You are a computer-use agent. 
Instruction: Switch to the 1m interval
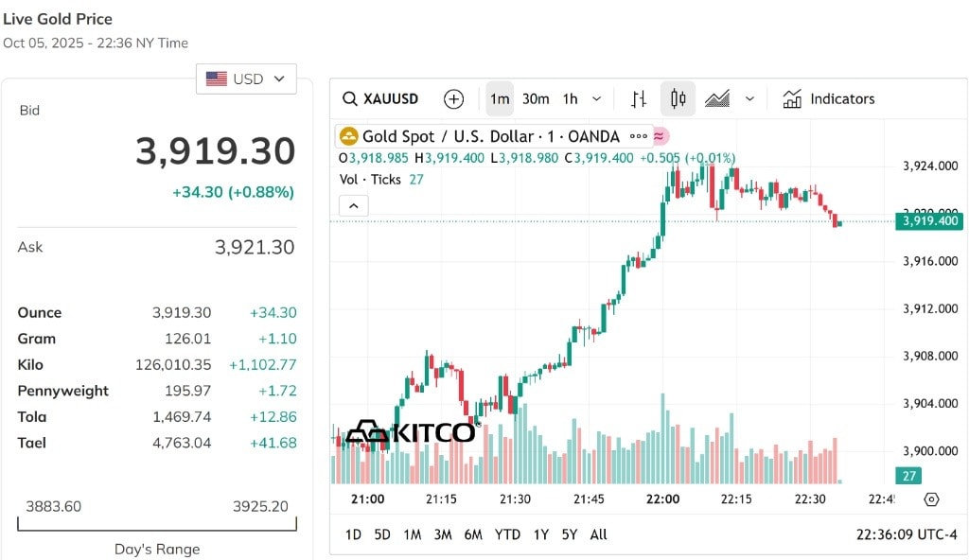click(500, 99)
